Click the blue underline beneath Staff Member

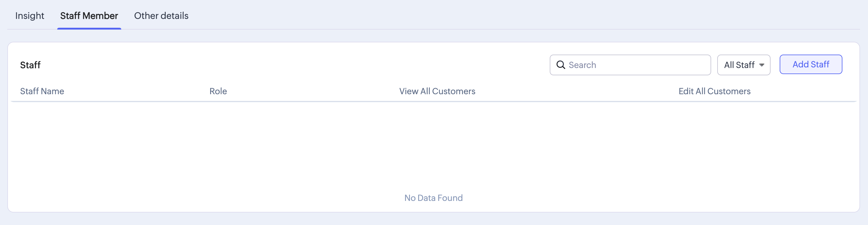89,28
